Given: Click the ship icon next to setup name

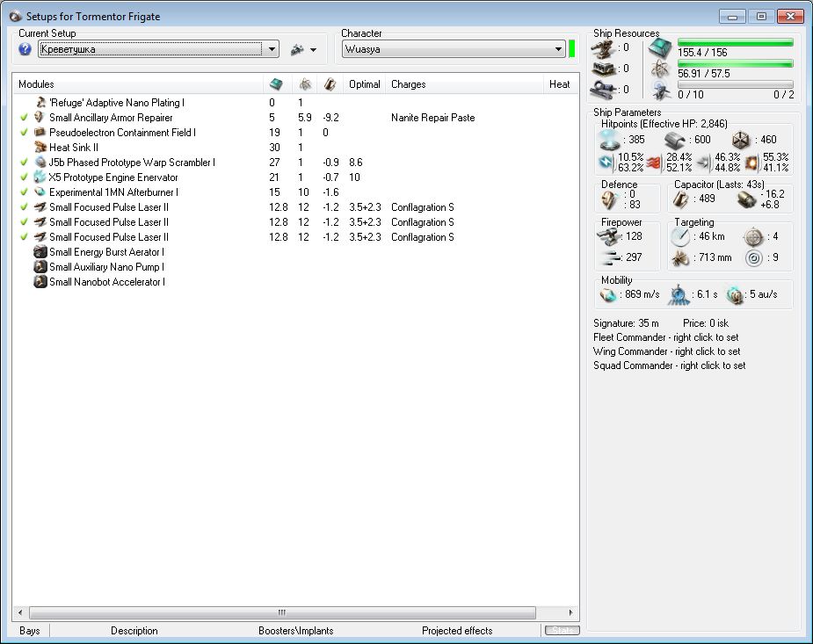Looking at the screenshot, I should [x=297, y=49].
